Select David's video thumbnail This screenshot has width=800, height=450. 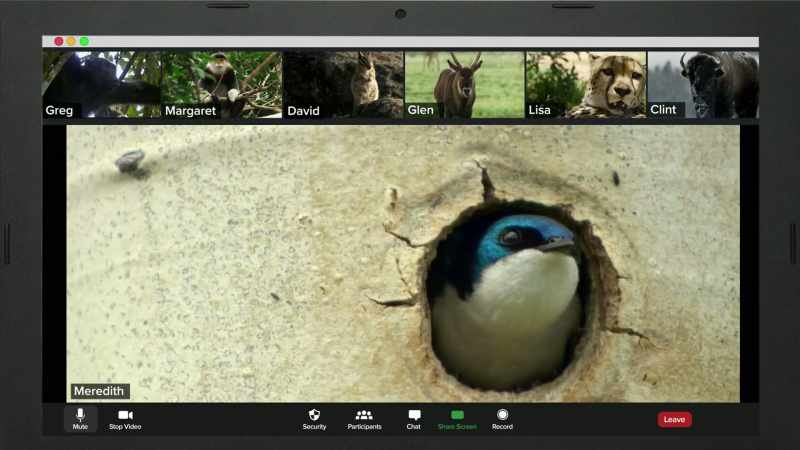(x=343, y=85)
